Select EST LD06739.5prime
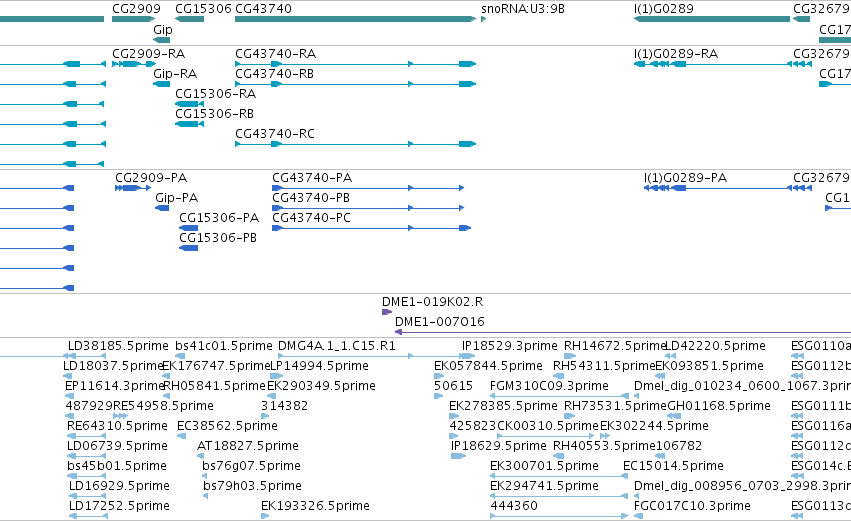The image size is (851, 521). (x=117, y=447)
